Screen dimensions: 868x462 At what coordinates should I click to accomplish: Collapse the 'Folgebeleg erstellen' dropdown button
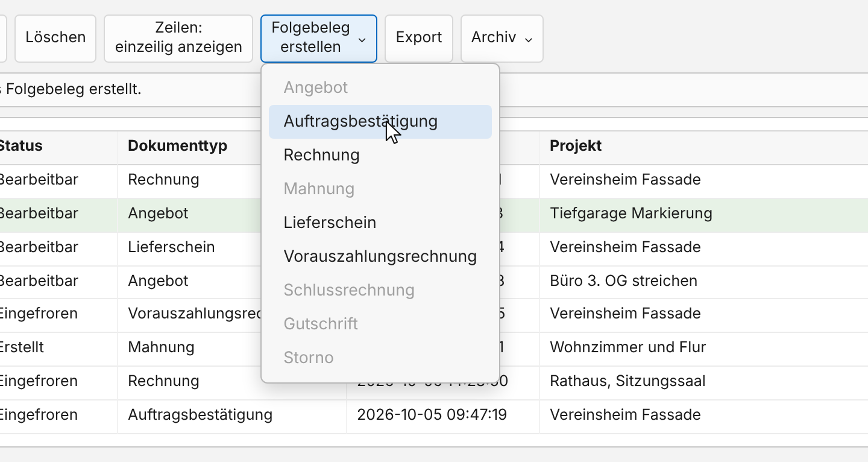[x=319, y=38]
